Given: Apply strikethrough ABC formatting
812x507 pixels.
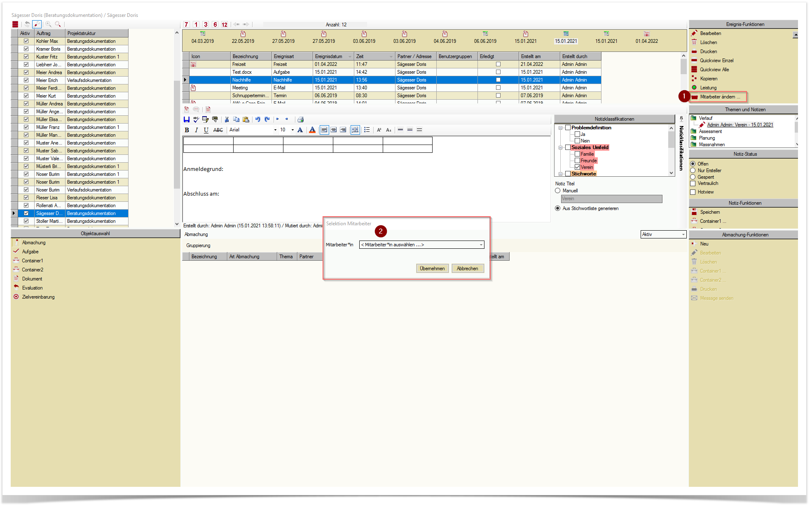Looking at the screenshot, I should (x=218, y=130).
